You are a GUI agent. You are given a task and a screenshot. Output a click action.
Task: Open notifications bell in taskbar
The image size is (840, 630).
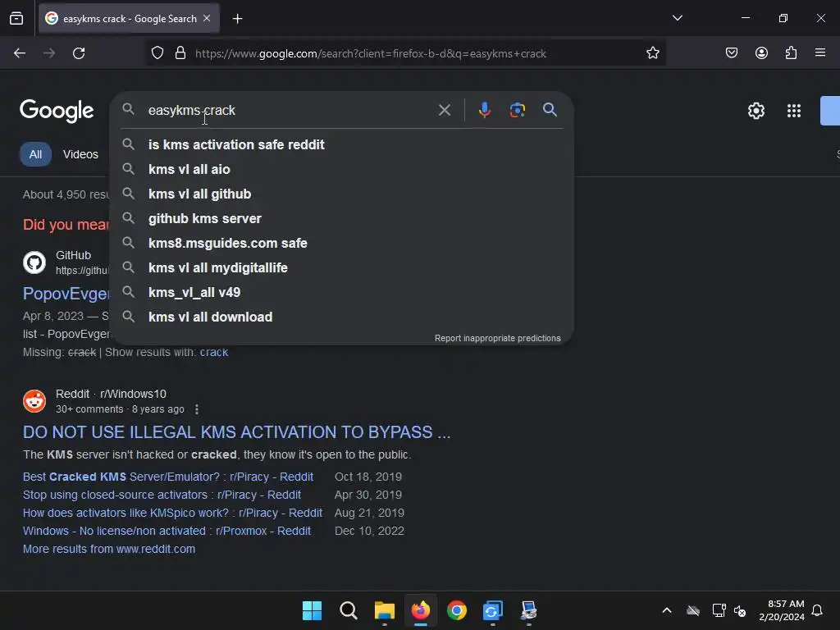tap(817, 610)
